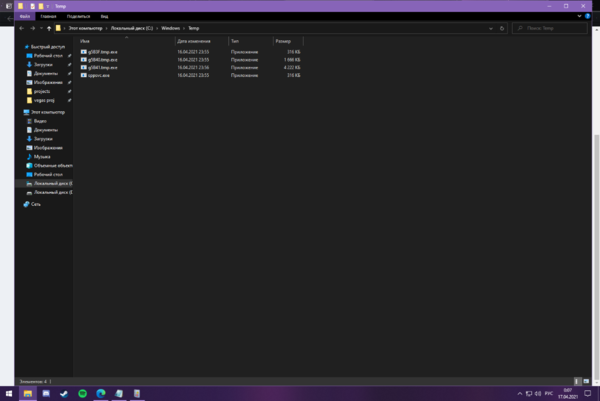The height and width of the screenshot is (401, 600).
Task: Open the blue Help question-mark icon
Action: point(587,16)
